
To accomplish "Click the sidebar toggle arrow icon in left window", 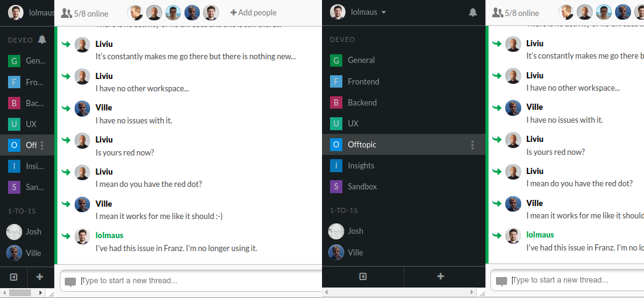I will 14,277.
